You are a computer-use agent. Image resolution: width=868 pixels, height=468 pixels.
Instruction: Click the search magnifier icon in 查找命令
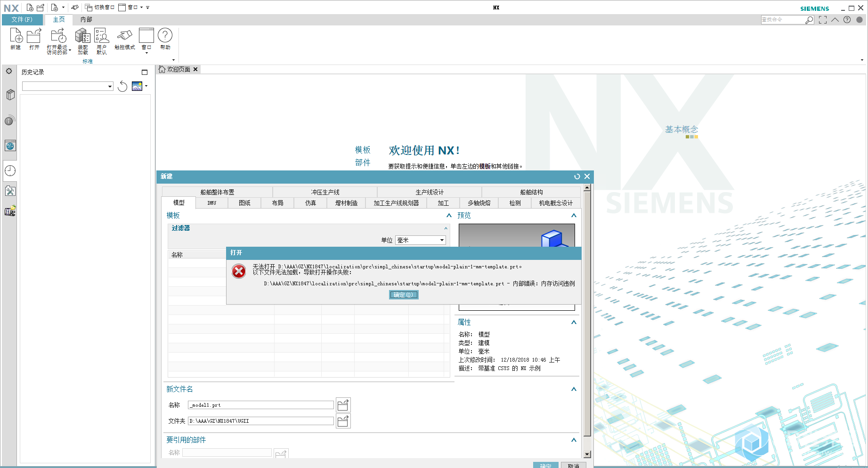tap(809, 20)
